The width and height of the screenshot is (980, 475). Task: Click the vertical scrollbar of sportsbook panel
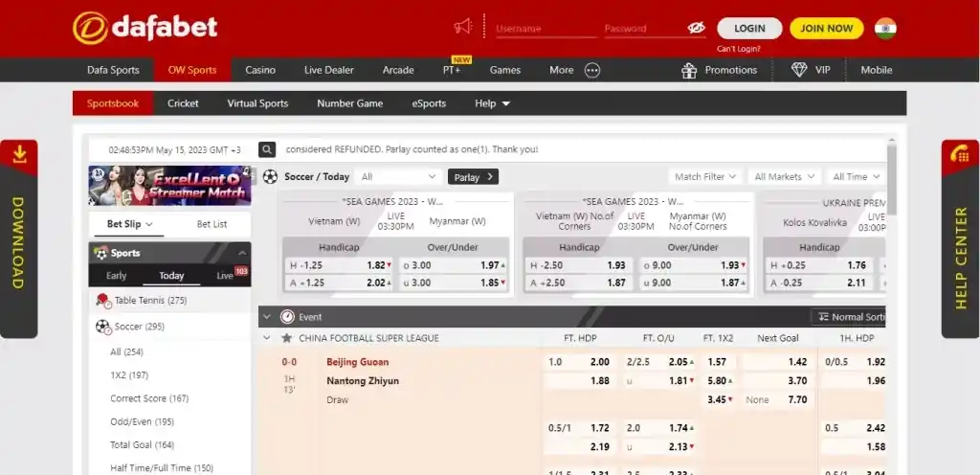[891, 178]
